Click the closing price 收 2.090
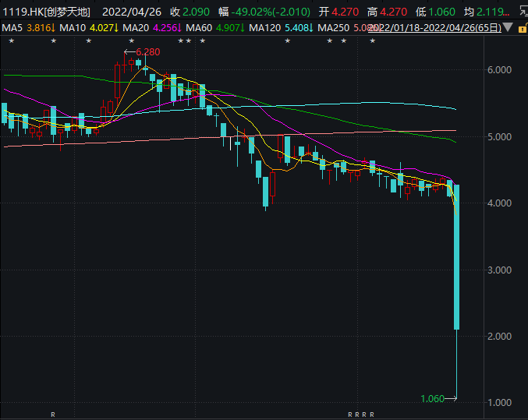528x420 pixels. (x=190, y=12)
